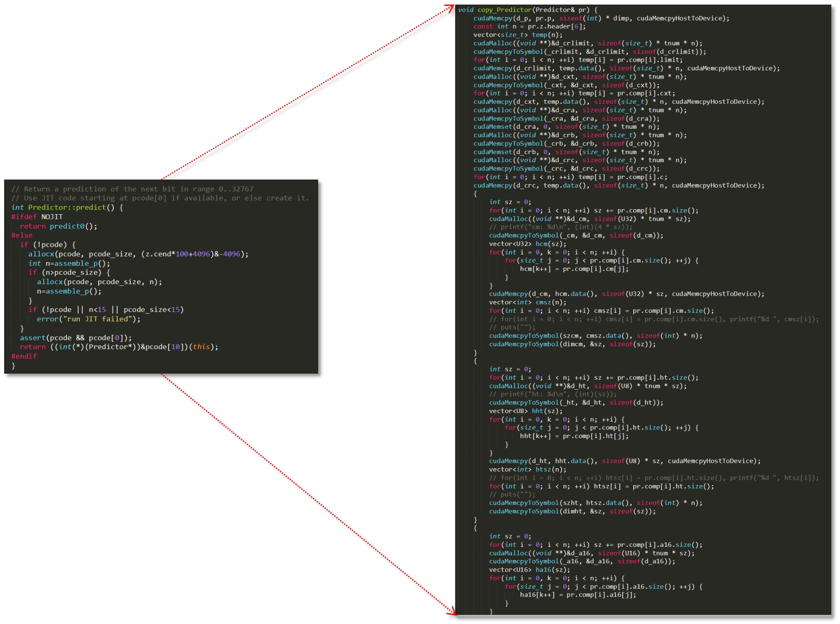Click the cudaMalloc line for '&d_cra'
The height and width of the screenshot is (624, 840).
pyautogui.click(x=580, y=110)
